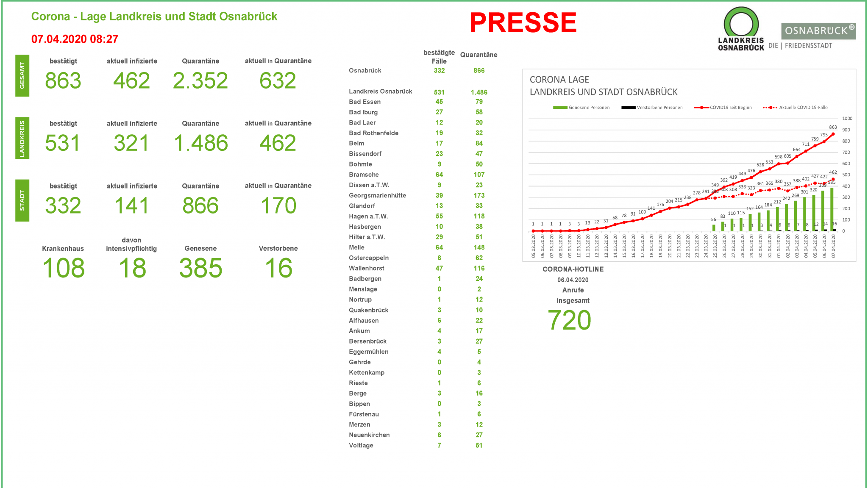Select the Georgsmarienhütte table row
The height and width of the screenshot is (488, 868).
(x=377, y=195)
